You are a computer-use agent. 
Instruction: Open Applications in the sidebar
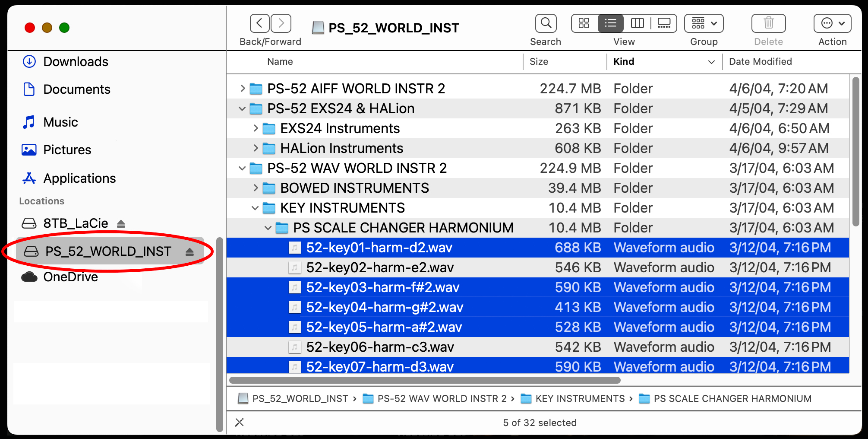point(69,178)
